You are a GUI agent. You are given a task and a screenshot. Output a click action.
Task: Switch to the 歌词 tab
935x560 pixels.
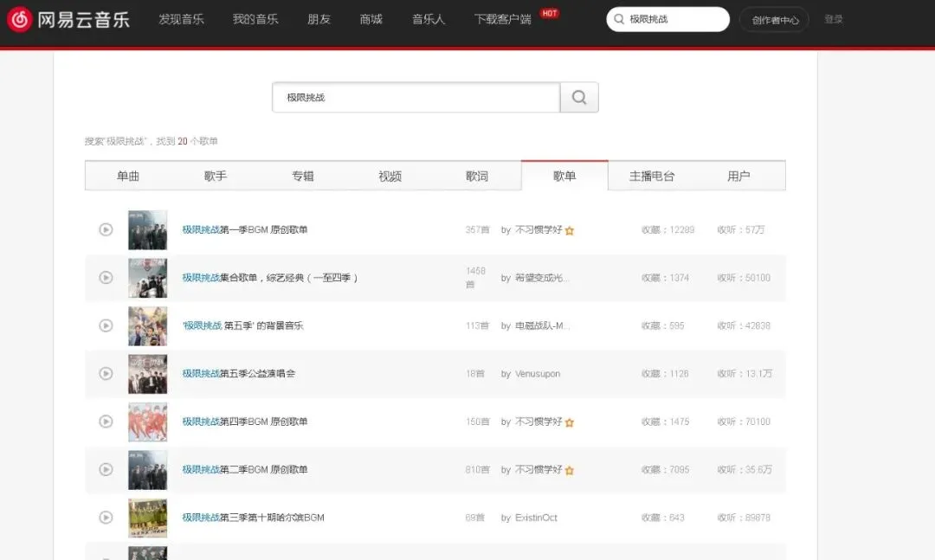tap(477, 176)
